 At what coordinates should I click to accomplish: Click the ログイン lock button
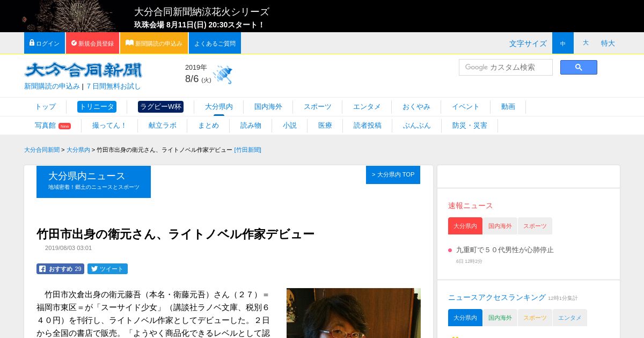pos(45,43)
